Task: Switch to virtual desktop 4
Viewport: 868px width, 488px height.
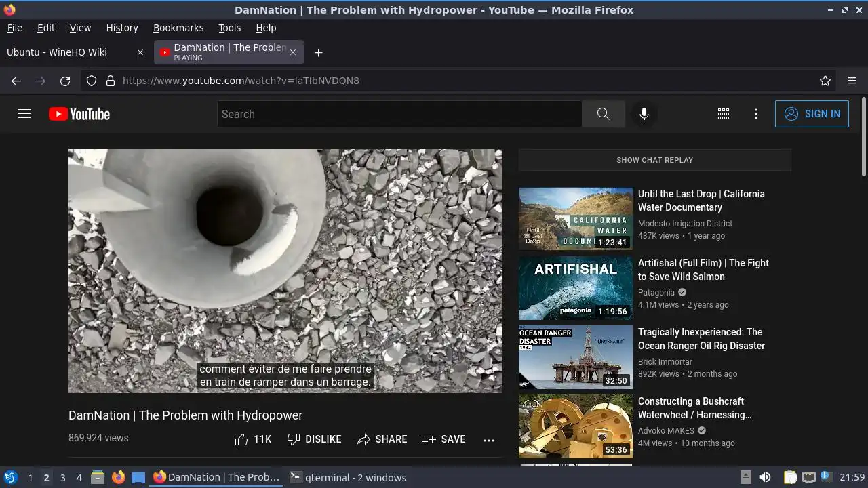Action: 79,477
